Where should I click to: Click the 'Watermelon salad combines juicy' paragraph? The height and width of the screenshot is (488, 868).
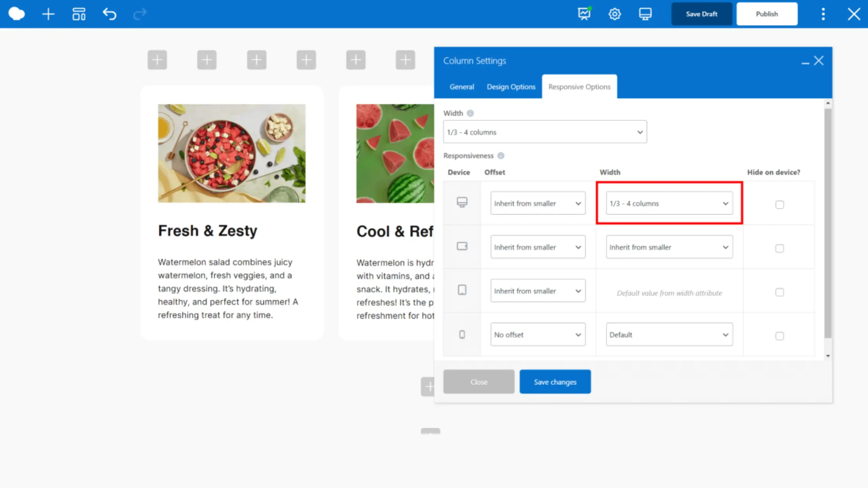(x=228, y=289)
